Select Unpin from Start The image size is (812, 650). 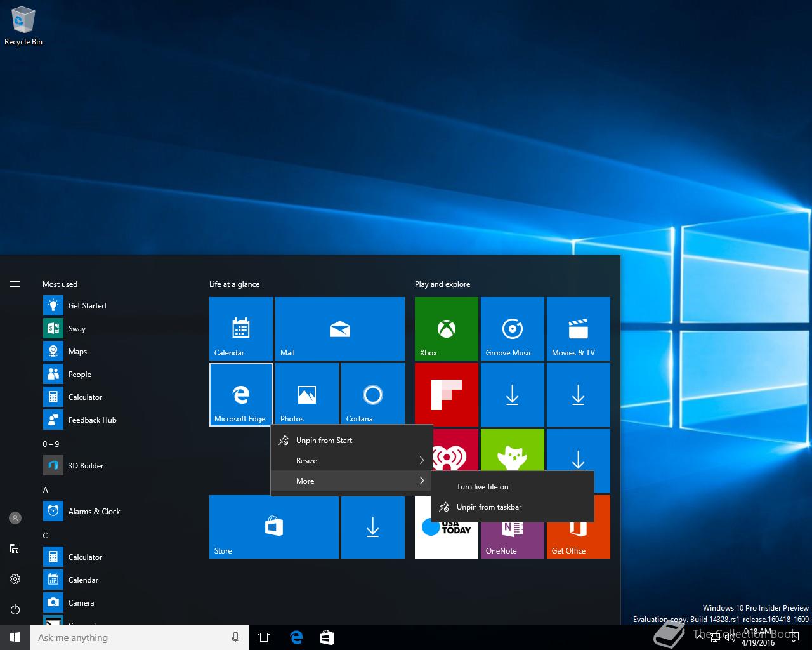tap(351, 440)
